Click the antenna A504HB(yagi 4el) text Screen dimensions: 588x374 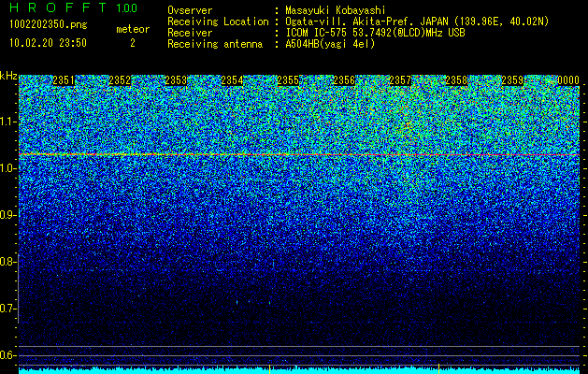coord(330,44)
